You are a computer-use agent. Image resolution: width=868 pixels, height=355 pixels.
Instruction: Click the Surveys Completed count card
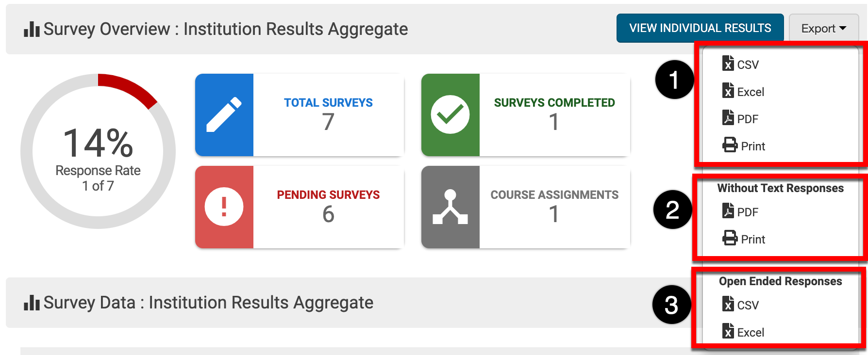click(554, 115)
